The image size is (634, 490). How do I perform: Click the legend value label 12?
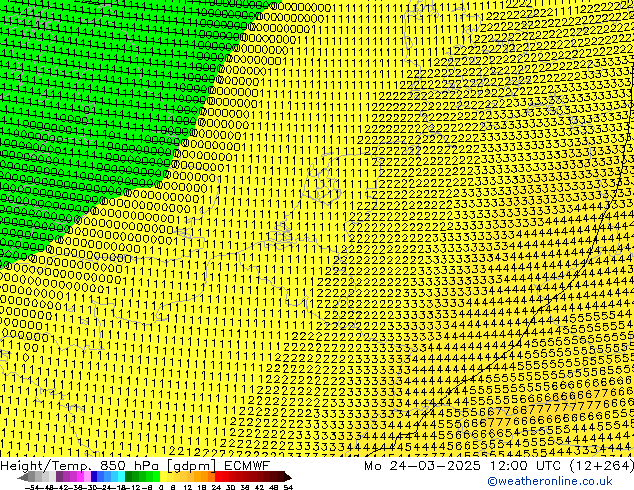188,487
